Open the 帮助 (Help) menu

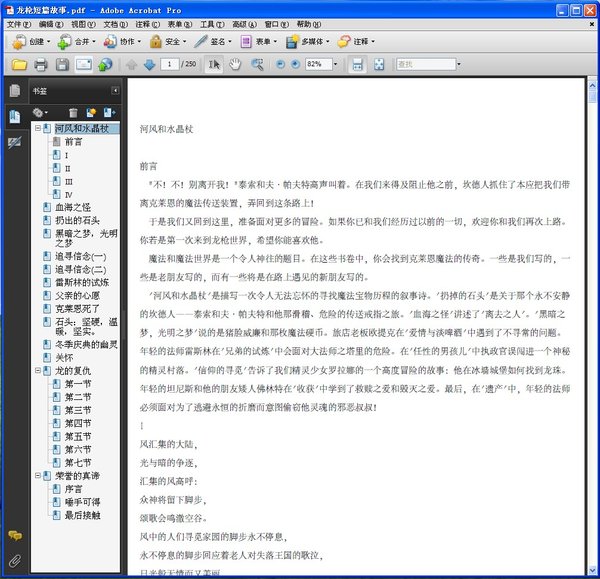click(309, 24)
